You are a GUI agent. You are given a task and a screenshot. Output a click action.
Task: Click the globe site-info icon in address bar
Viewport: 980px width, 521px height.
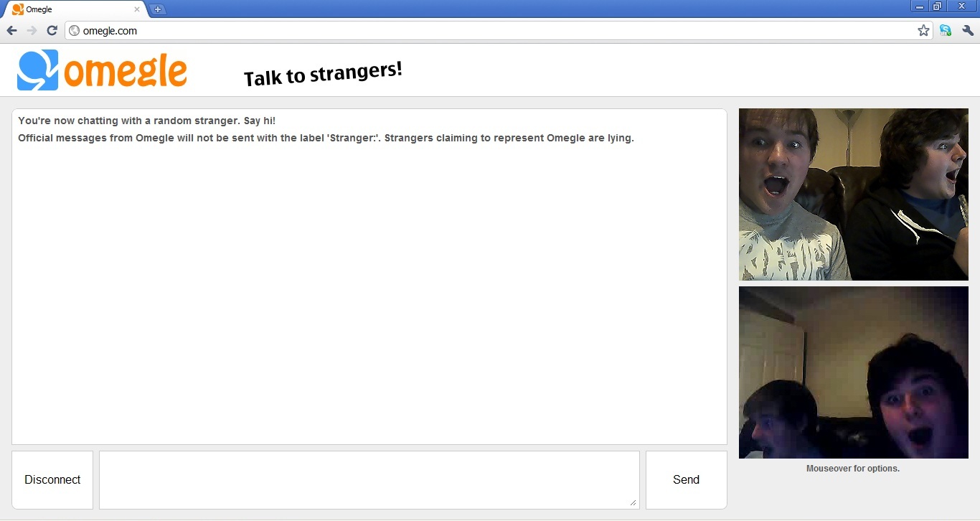[x=74, y=31]
